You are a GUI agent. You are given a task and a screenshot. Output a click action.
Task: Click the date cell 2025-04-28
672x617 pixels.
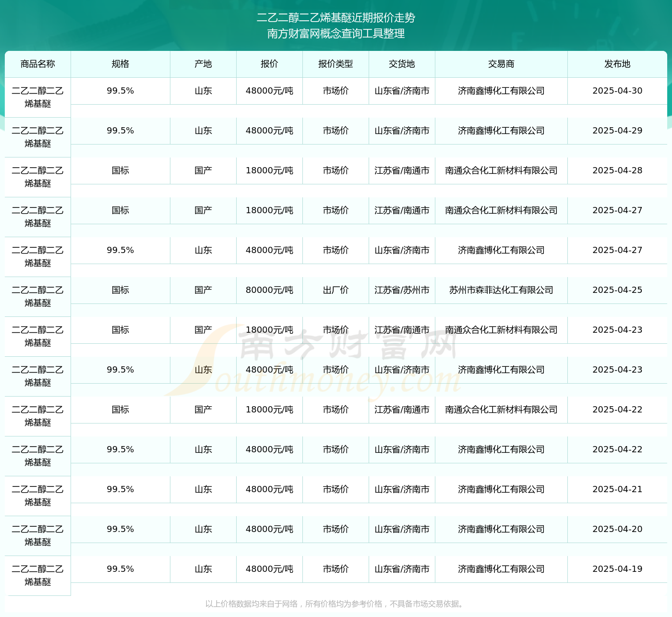pos(618,170)
